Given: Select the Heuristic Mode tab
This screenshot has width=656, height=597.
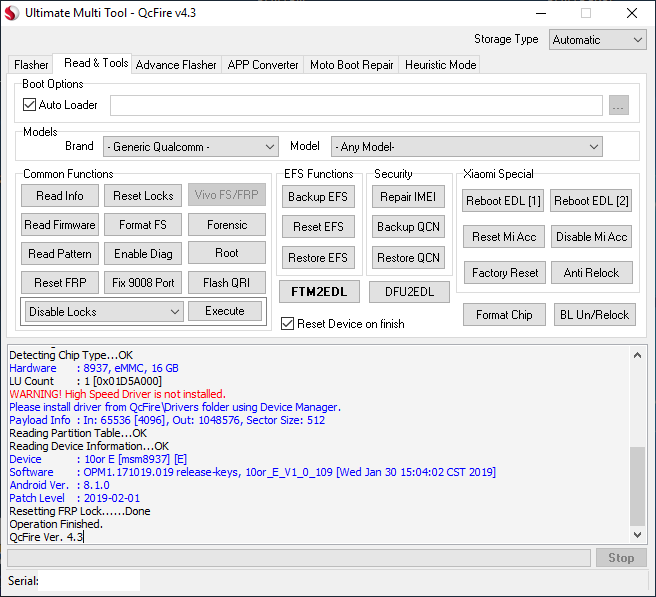Looking at the screenshot, I should click(441, 65).
